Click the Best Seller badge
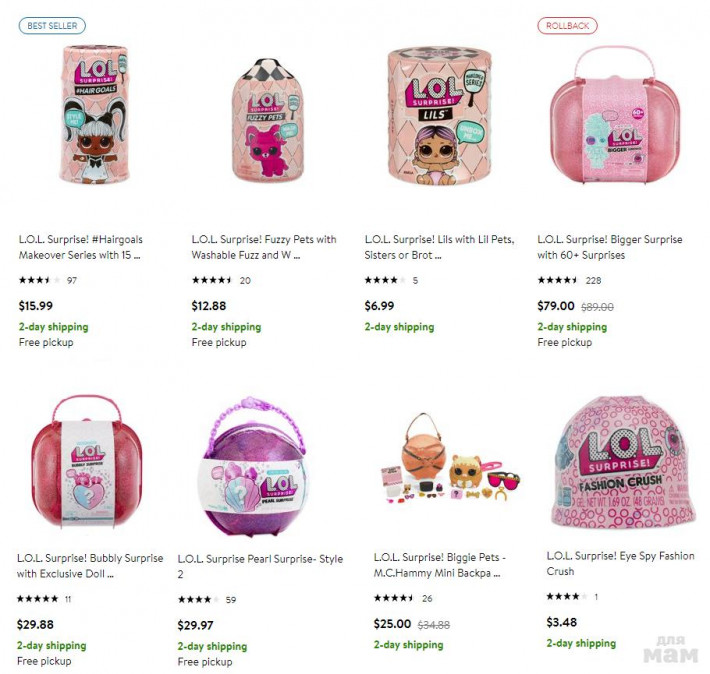 coord(52,26)
